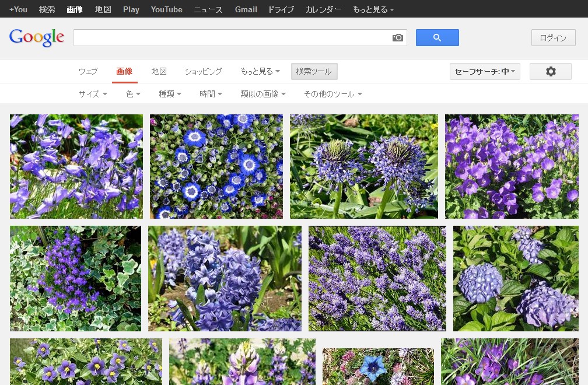Open the 色 color filter dropdown
Viewport: 588px width, 385px height.
pyautogui.click(x=133, y=94)
